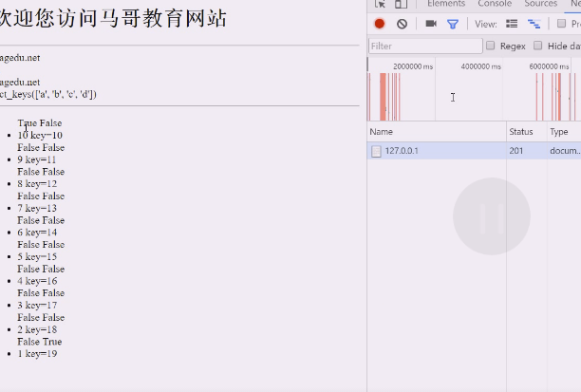Click the 6000000 ms timeline marker
Screen dimensions: 581x392
tap(549, 66)
